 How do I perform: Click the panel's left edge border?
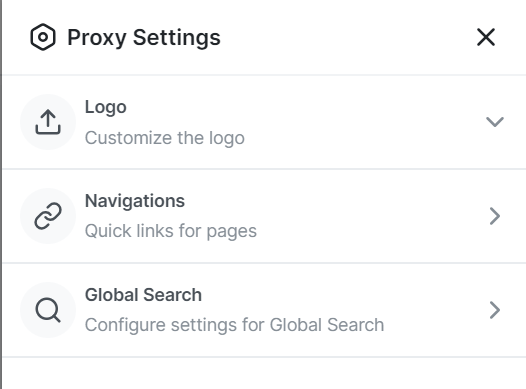[1, 194]
